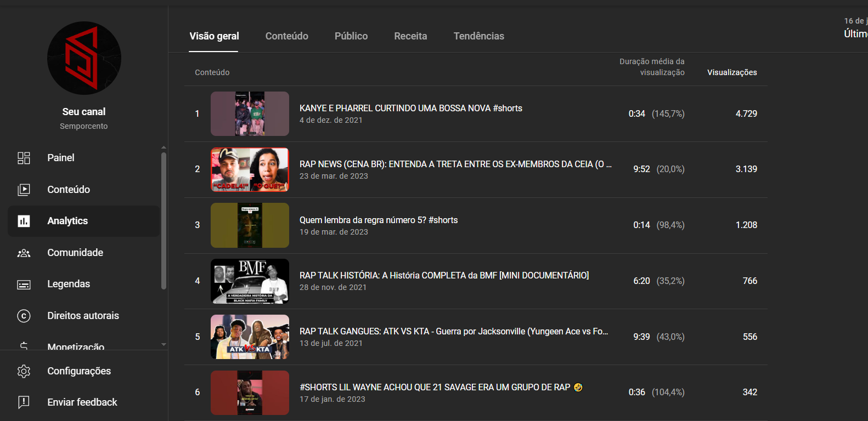The height and width of the screenshot is (421, 868).
Task: Click the Painel dashboard icon
Action: coord(24,158)
